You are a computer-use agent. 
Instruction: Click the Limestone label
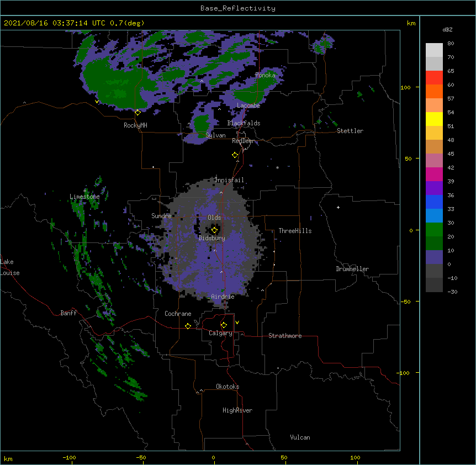tap(84, 197)
